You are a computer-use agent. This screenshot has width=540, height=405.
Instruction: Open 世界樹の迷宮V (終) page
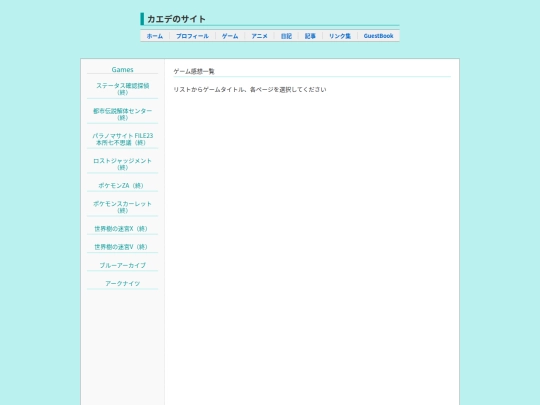point(121,247)
